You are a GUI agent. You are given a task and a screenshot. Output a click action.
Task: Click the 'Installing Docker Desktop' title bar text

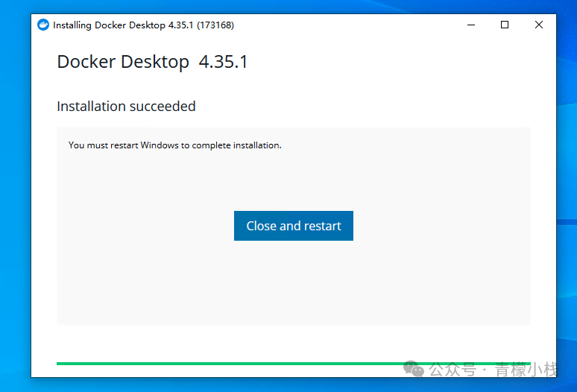pos(109,25)
